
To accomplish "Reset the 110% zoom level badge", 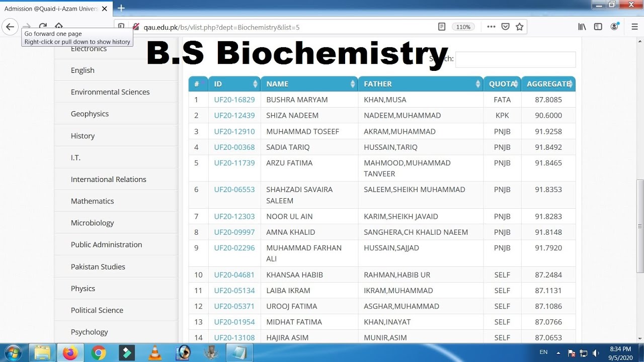I will pos(463,27).
